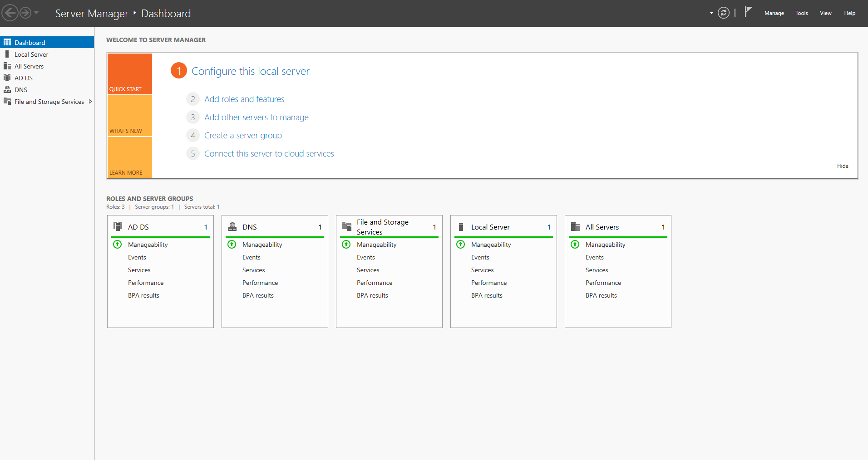Click the DNS tile header icon
The height and width of the screenshot is (460, 868).
[232, 226]
